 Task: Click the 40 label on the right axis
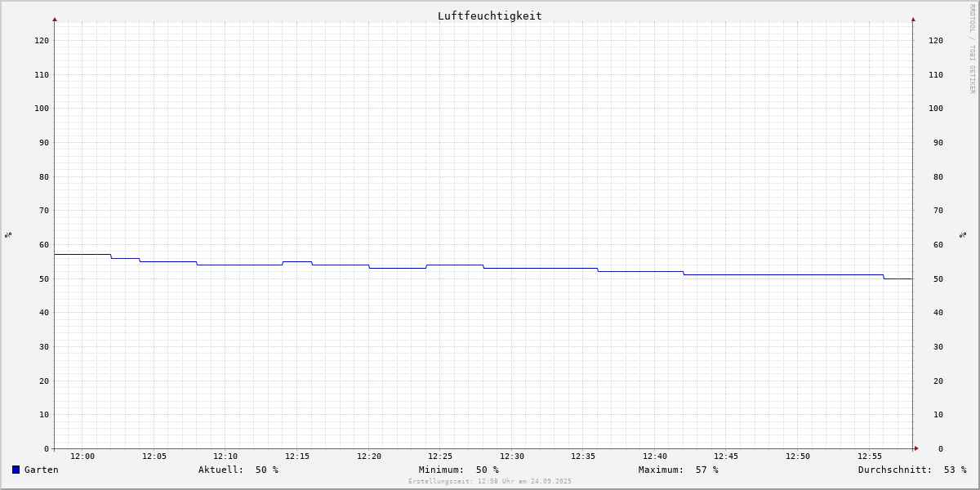938,312
